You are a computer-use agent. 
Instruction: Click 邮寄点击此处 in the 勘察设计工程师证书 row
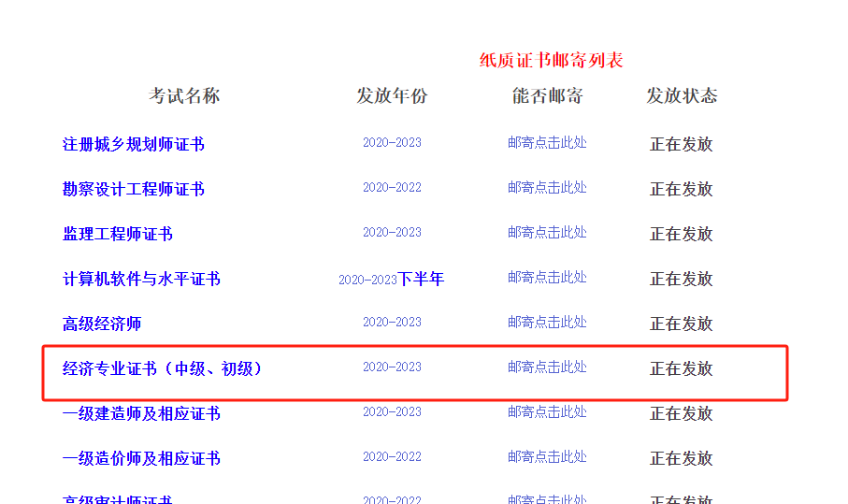pos(547,188)
